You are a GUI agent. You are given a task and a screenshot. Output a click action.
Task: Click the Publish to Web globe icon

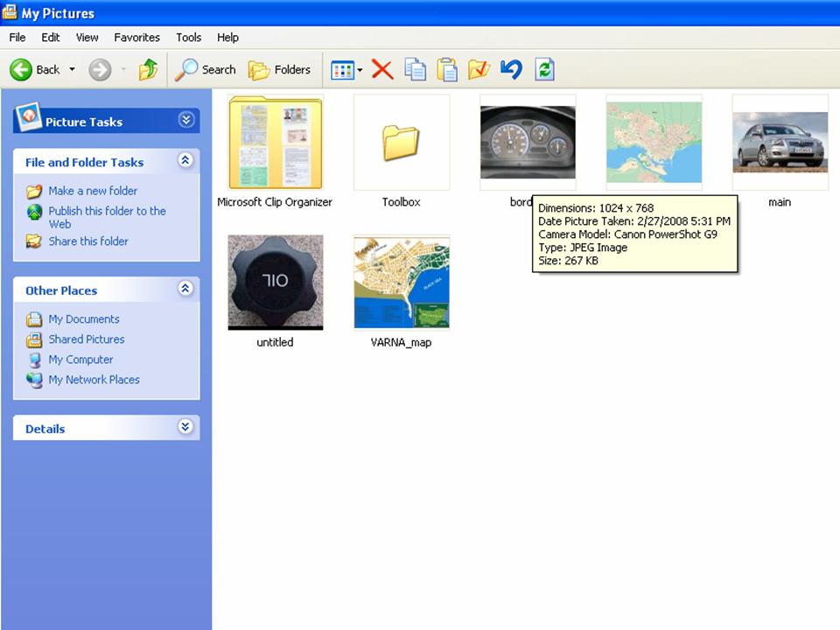click(34, 212)
